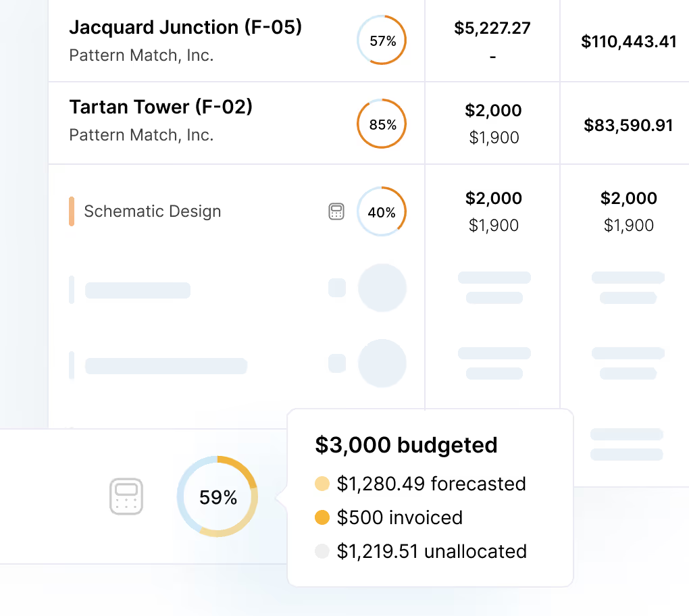
Task: Click the 59% budget donut chart
Action: tap(218, 496)
